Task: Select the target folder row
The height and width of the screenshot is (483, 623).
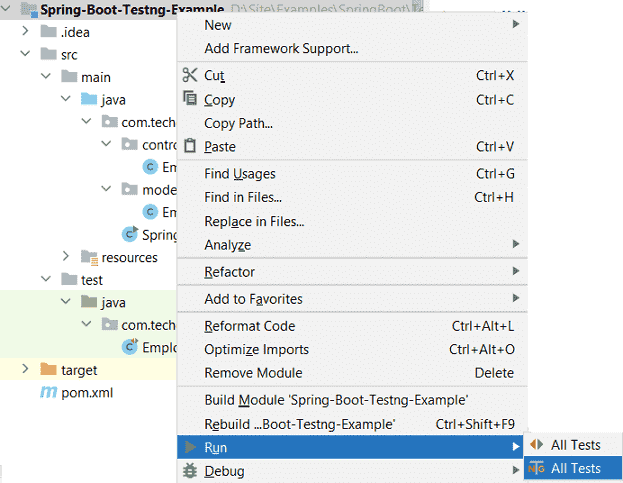Action: pos(88,369)
